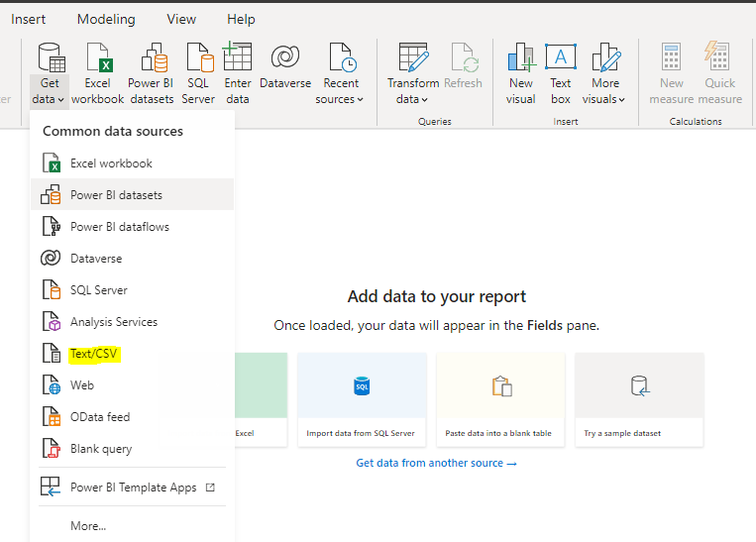Select Dataverse in common data sources
This screenshot has height=542, width=756.
[x=132, y=258]
